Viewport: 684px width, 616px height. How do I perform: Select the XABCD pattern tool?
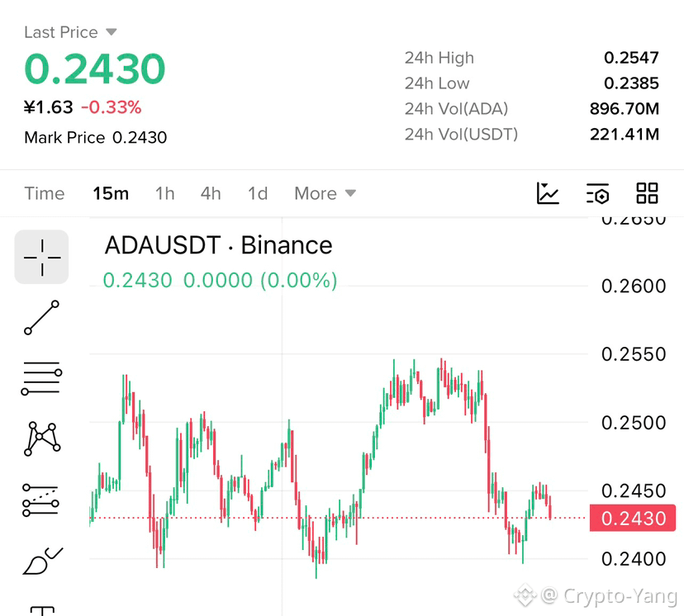[42, 438]
